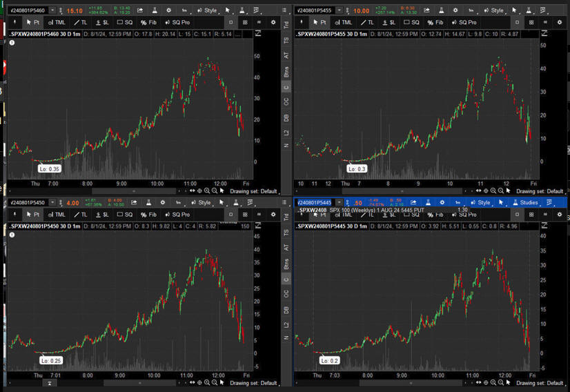Image resolution: width=570 pixels, height=392 pixels.
Task: Open the Trd side tab between top charts
Action: pos(286,23)
